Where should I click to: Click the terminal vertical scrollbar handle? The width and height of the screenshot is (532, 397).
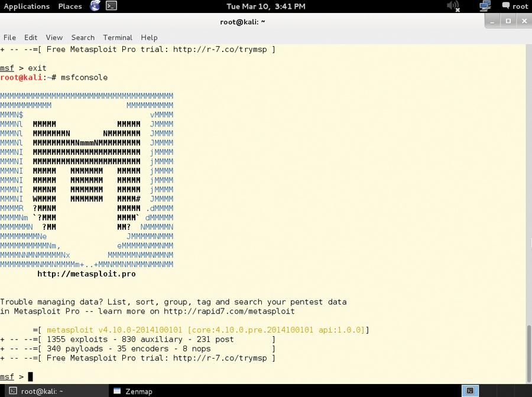[528, 354]
